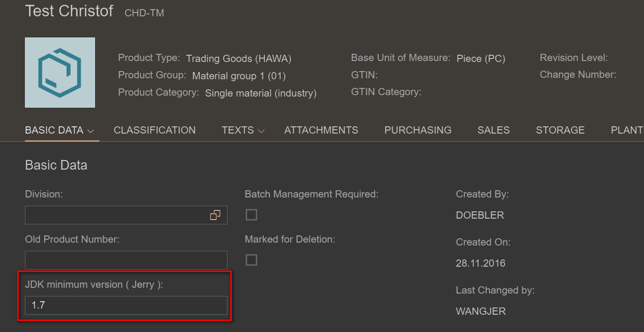The width and height of the screenshot is (644, 332).
Task: Click the DOEBLER created-by value
Action: 480,215
